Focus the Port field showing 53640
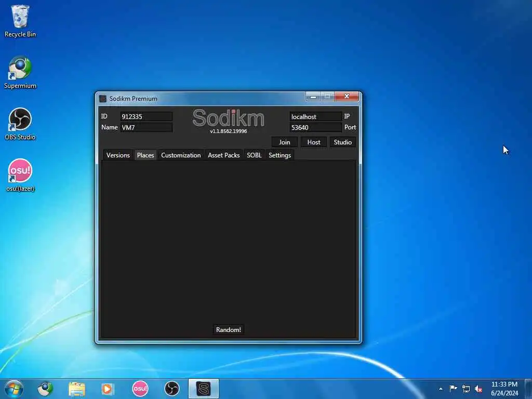The width and height of the screenshot is (532, 399). [315, 128]
